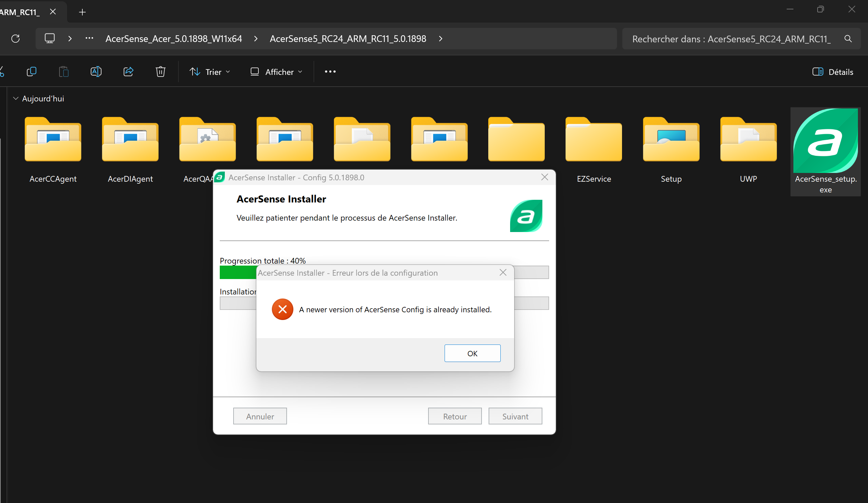
Task: Click the delete trash icon
Action: point(161,72)
